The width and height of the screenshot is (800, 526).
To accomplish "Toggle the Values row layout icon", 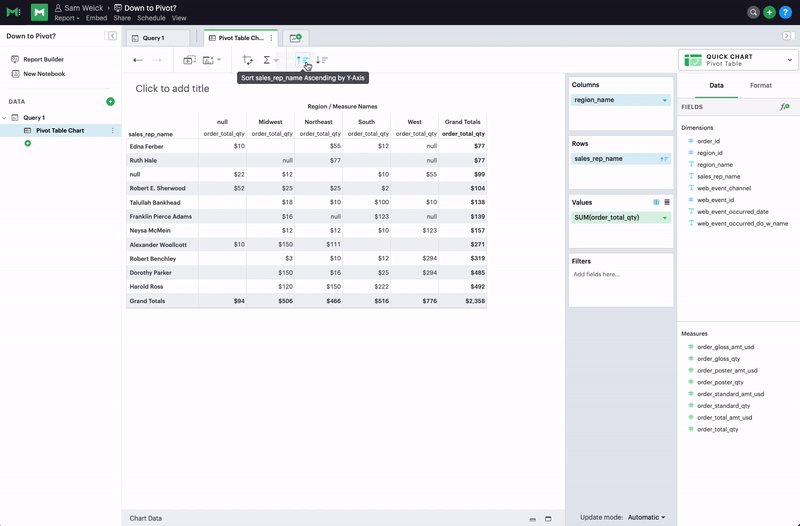I will [667, 202].
